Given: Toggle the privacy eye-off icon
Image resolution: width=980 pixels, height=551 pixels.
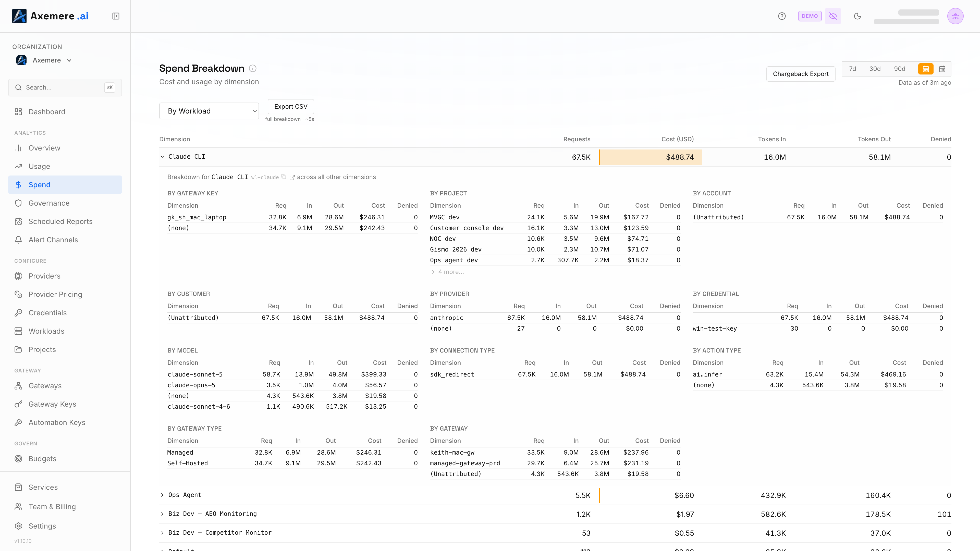Looking at the screenshot, I should click(x=833, y=16).
